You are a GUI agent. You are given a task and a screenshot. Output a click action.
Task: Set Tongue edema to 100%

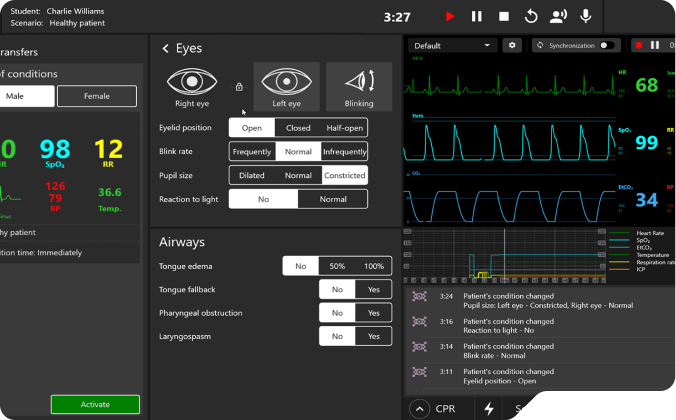tap(374, 266)
